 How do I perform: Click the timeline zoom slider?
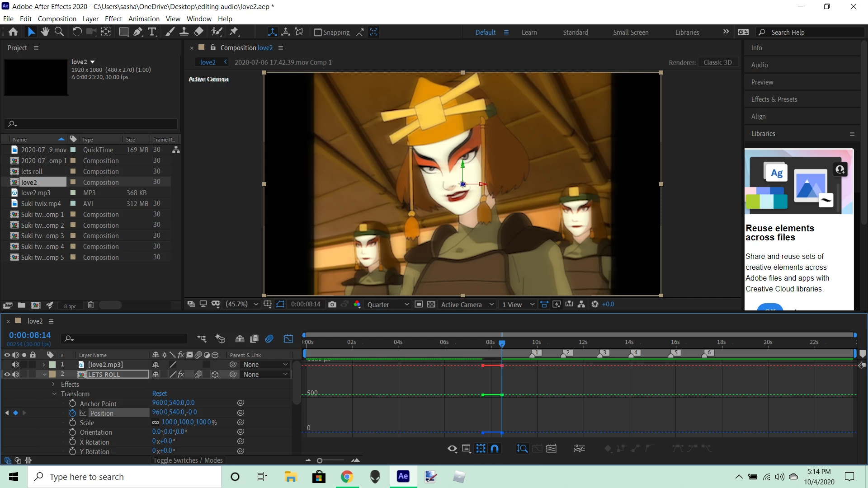(320, 460)
